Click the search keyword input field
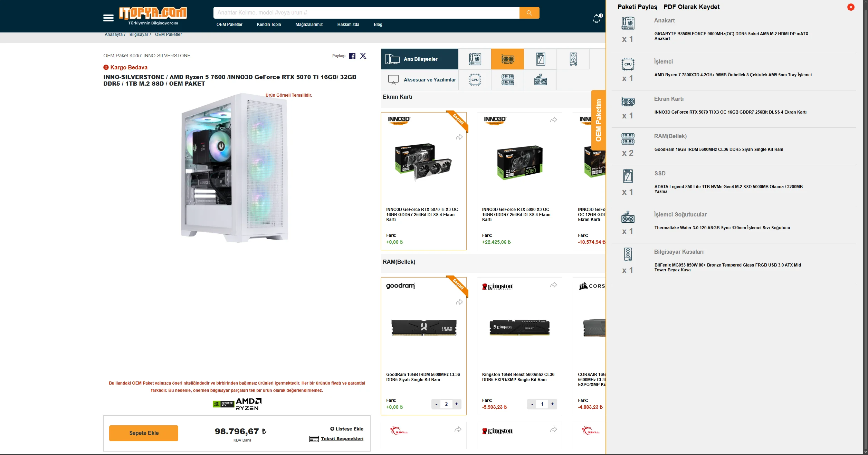 366,13
